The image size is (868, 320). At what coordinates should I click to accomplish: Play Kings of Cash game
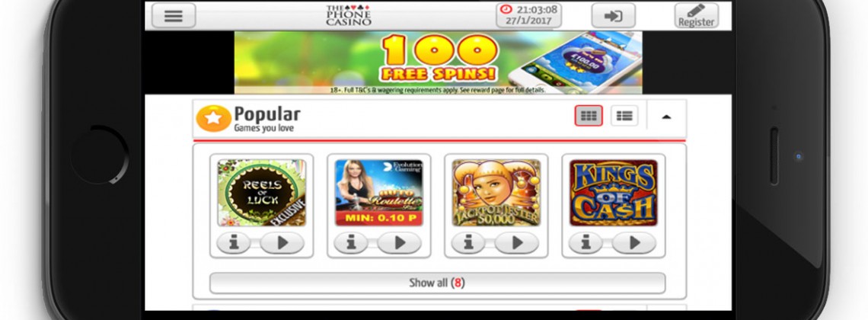(x=633, y=242)
